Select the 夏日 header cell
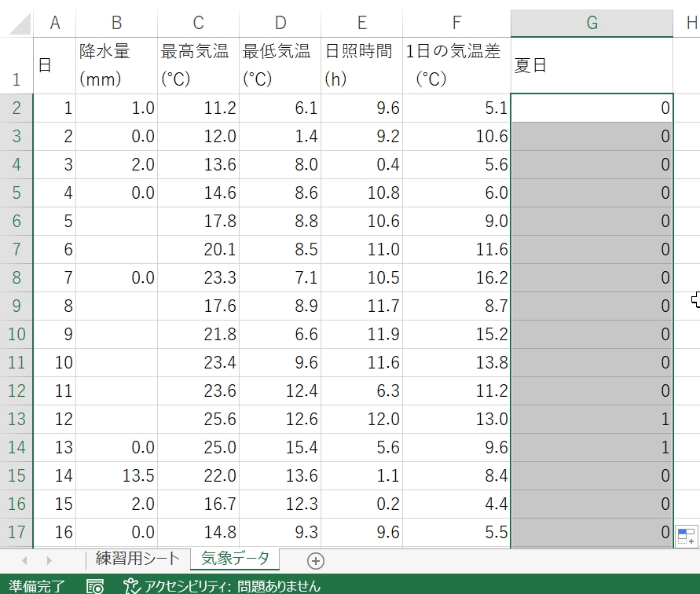Screen dimensions: 700x594 pyautogui.click(x=592, y=66)
